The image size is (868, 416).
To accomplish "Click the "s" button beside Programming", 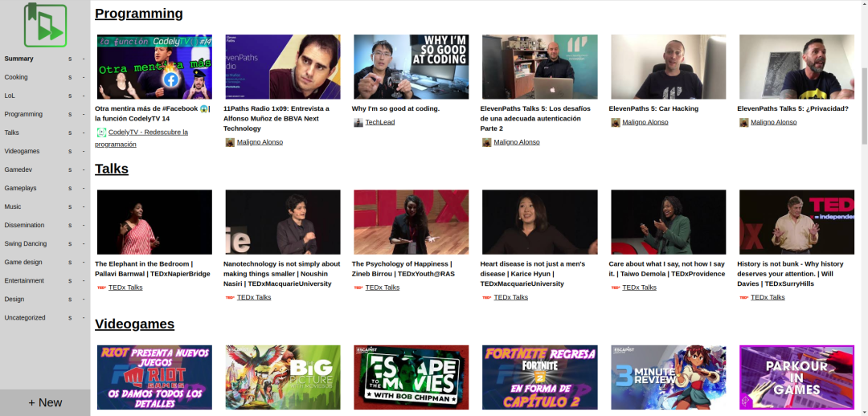I will [x=70, y=114].
